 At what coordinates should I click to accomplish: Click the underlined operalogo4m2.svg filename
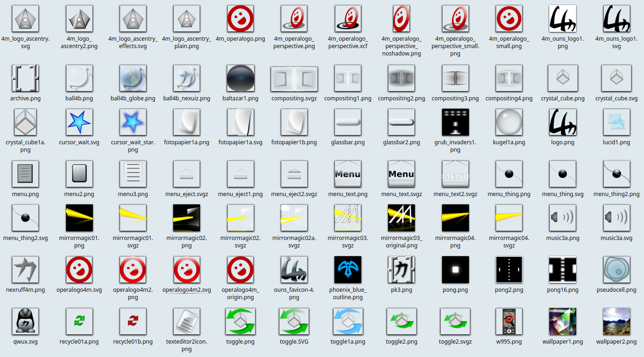187,290
